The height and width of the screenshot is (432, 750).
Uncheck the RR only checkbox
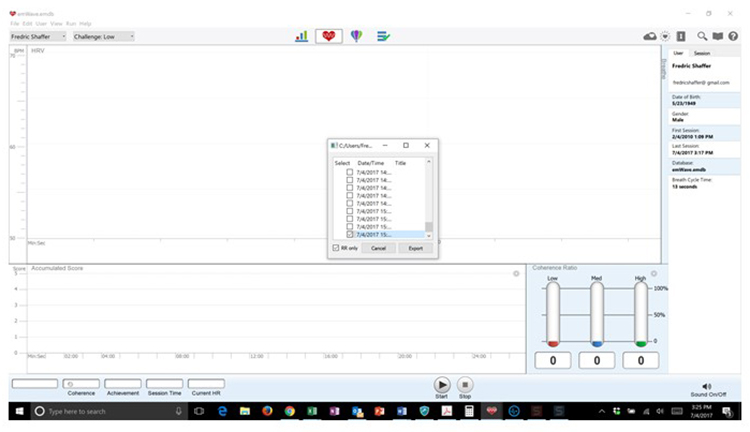(335, 247)
